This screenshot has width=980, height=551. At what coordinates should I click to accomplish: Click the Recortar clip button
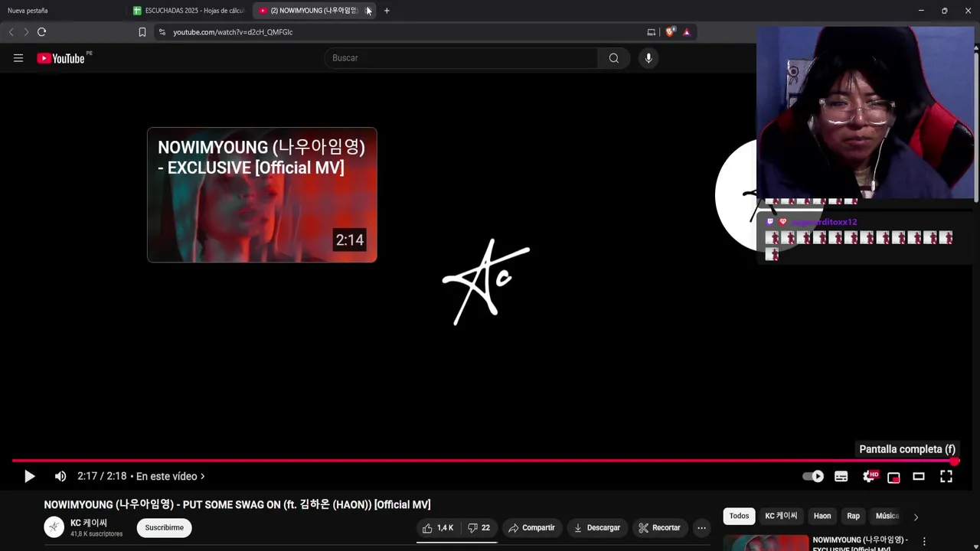click(659, 528)
